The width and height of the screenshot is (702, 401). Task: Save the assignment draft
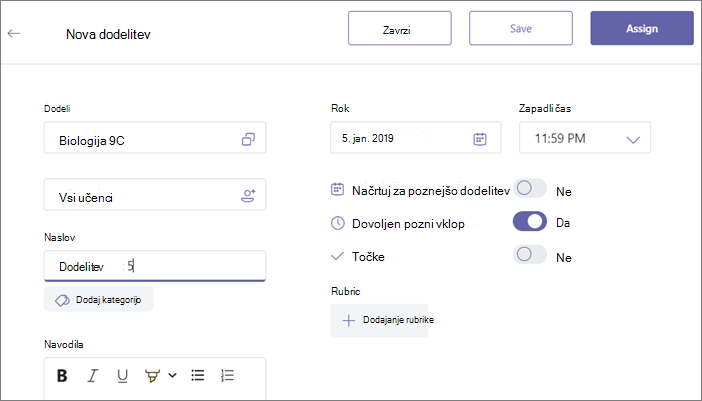[x=521, y=29]
